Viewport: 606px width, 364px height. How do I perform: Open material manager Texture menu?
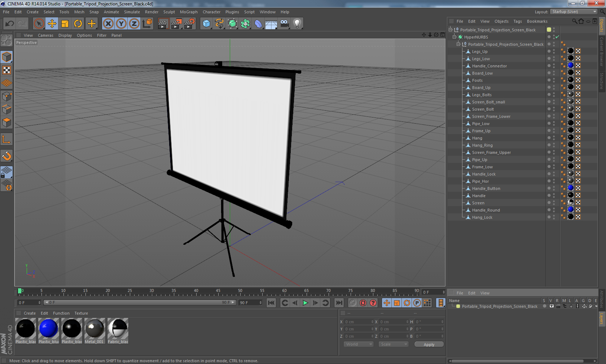pyautogui.click(x=81, y=313)
